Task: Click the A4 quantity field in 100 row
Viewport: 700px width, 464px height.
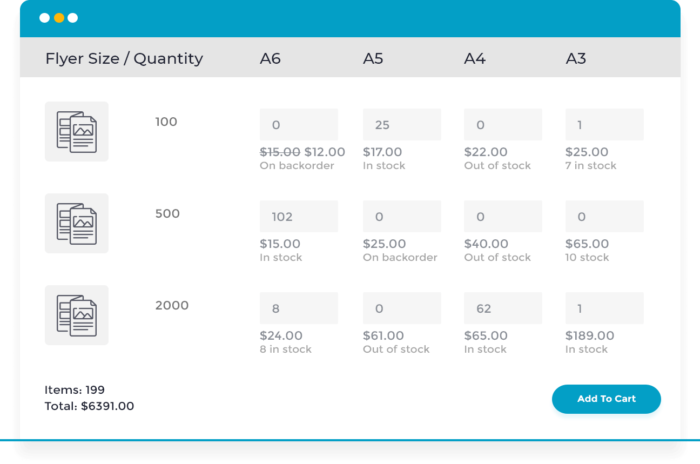Action: pos(503,125)
